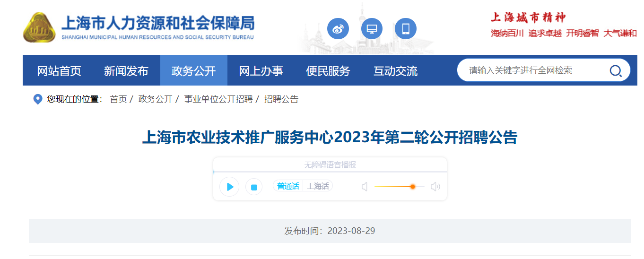Open 新闻发布 navigation tab
644x259 pixels.
(126, 71)
